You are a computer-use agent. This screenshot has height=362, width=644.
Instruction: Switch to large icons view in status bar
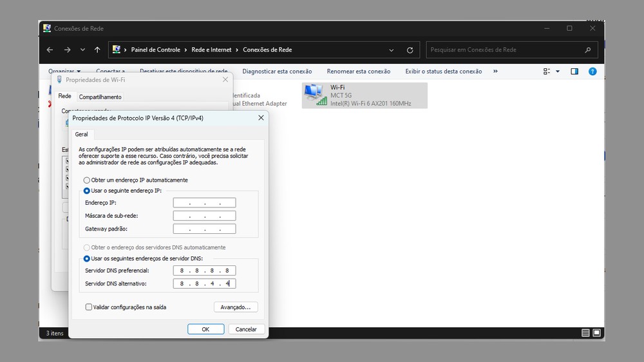click(598, 333)
